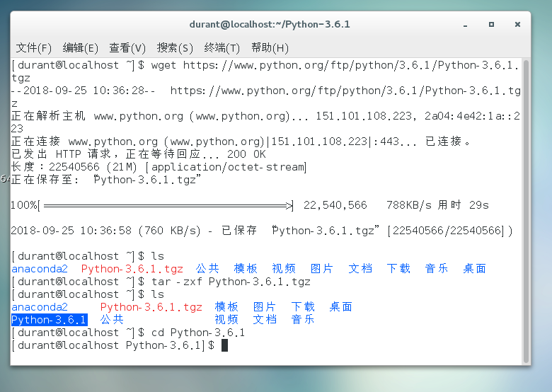Click '200 OK' HTTP response text
552x392 pixels.
246,154
